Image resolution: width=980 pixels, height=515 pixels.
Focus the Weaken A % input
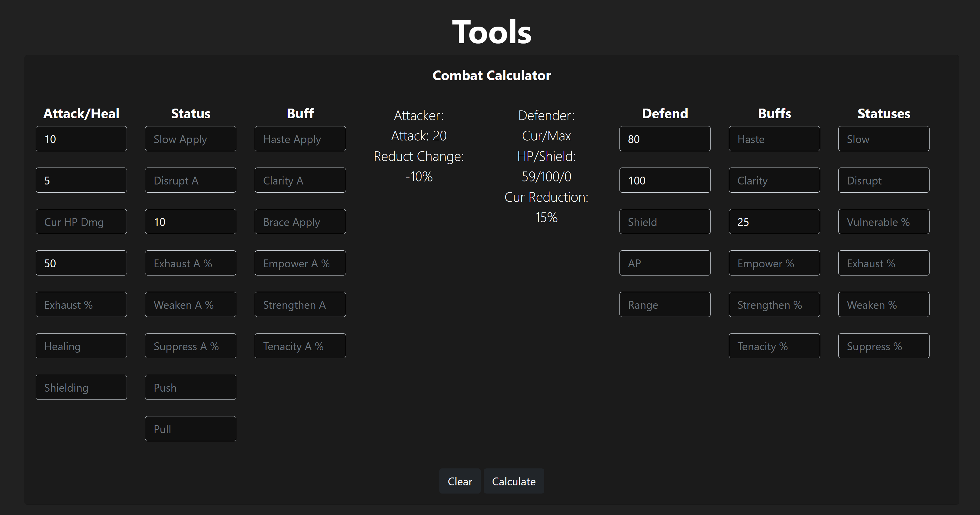tap(191, 305)
